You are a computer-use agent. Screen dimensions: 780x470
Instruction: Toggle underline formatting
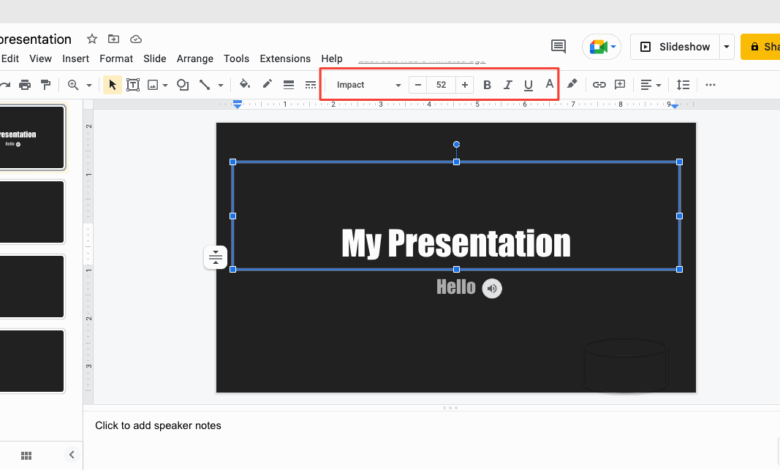tap(528, 86)
